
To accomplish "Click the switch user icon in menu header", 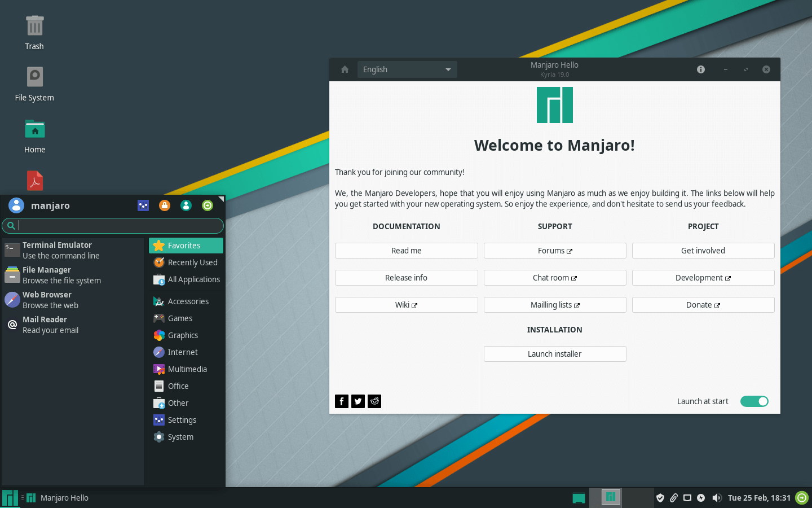I will pos(186,205).
